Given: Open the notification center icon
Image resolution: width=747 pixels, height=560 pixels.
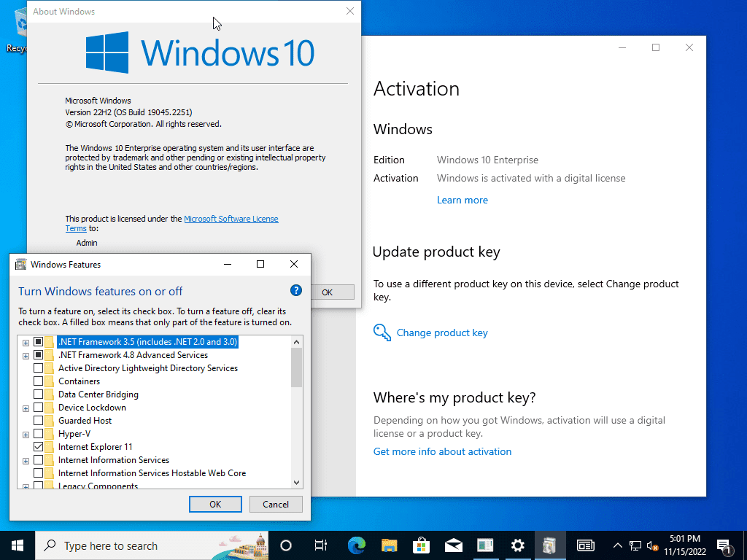Looking at the screenshot, I should (724, 545).
